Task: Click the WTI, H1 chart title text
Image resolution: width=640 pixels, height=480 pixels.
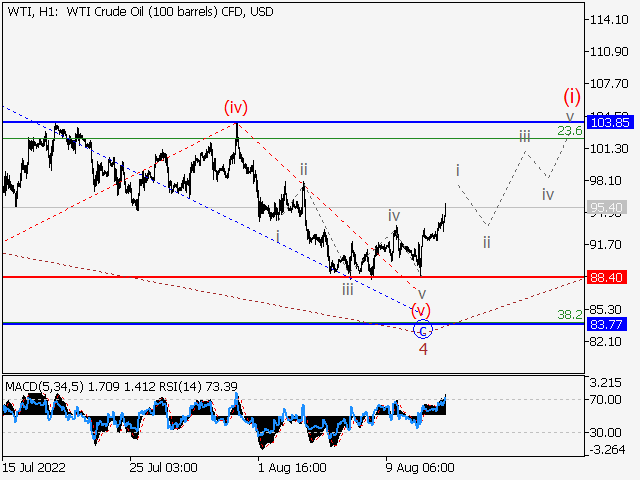Action: (140, 12)
